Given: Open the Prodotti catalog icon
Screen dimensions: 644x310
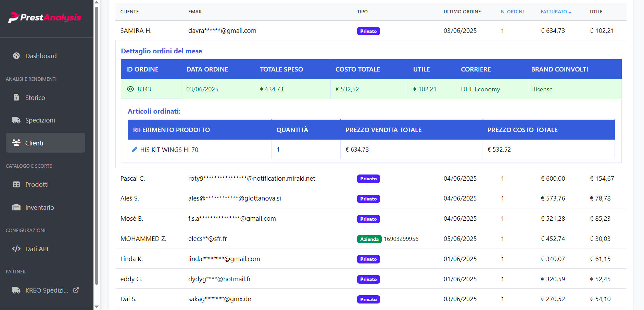Looking at the screenshot, I should 16,184.
